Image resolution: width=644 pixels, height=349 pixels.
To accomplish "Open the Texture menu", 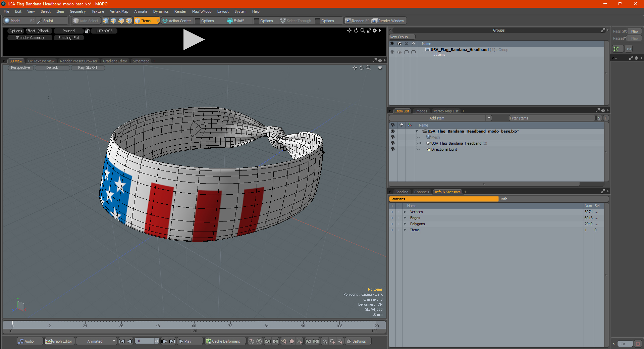I will pos(98,11).
